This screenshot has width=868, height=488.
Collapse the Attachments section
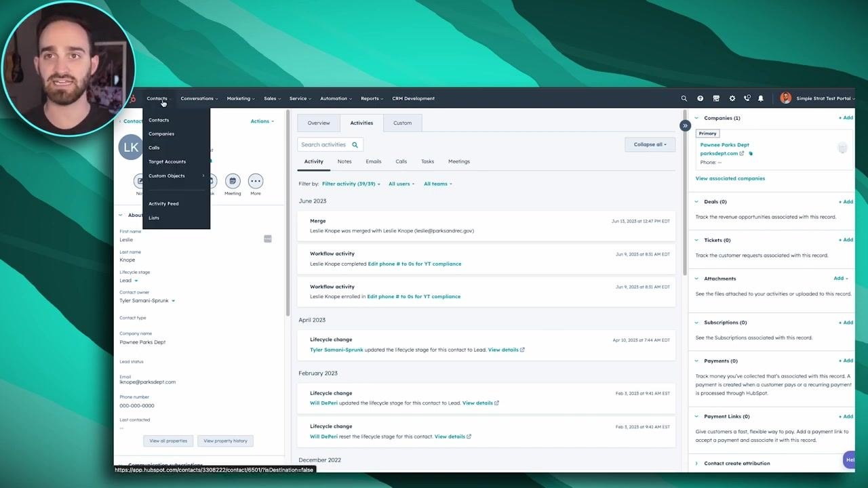[696, 279]
